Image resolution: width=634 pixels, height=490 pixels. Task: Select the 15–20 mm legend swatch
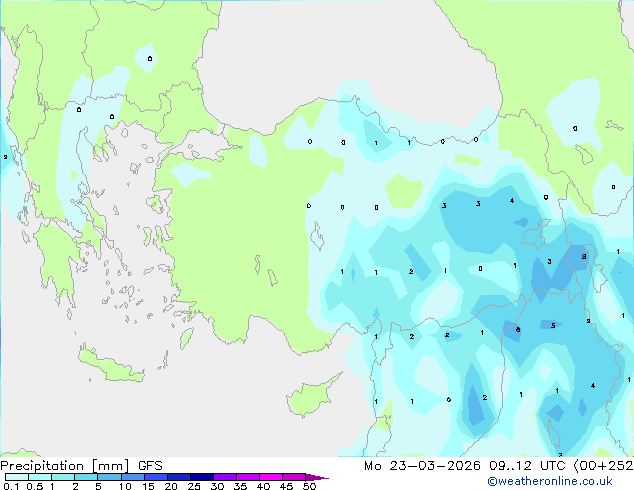pos(156,477)
